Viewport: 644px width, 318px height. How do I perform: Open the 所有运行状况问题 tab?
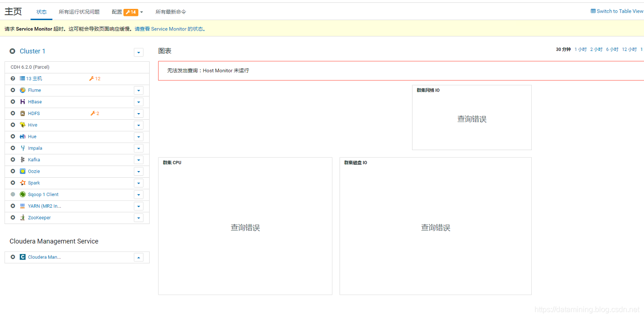pos(79,12)
